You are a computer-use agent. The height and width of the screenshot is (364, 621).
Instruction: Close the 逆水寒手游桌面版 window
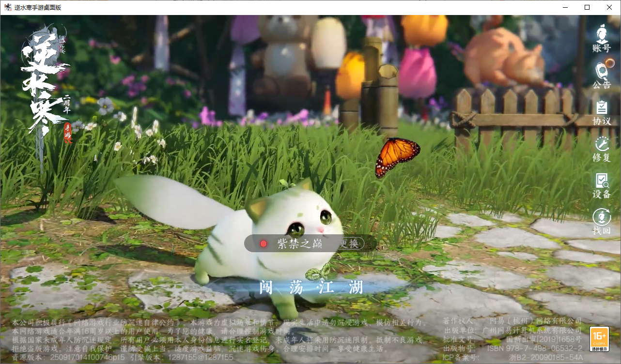(609, 7)
